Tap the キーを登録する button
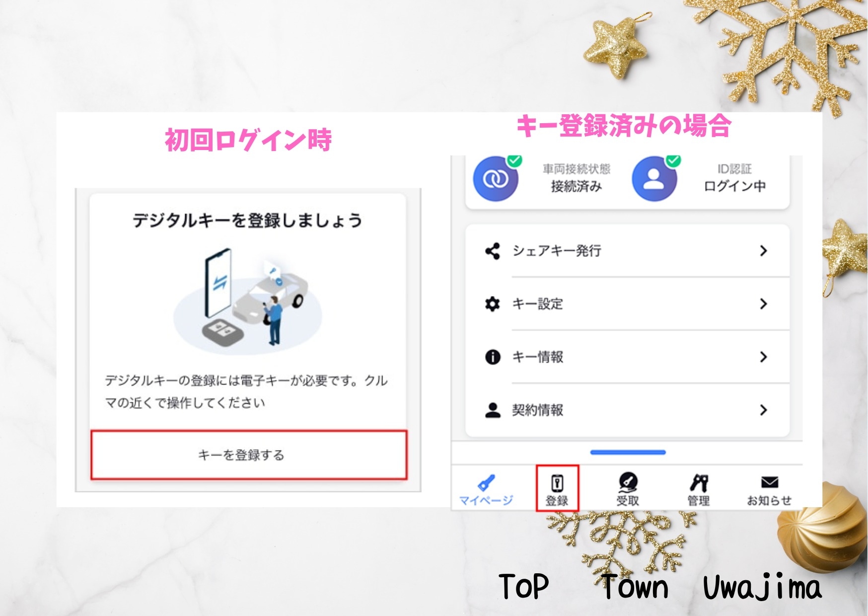Viewport: 868px width, 616px height. click(x=249, y=455)
